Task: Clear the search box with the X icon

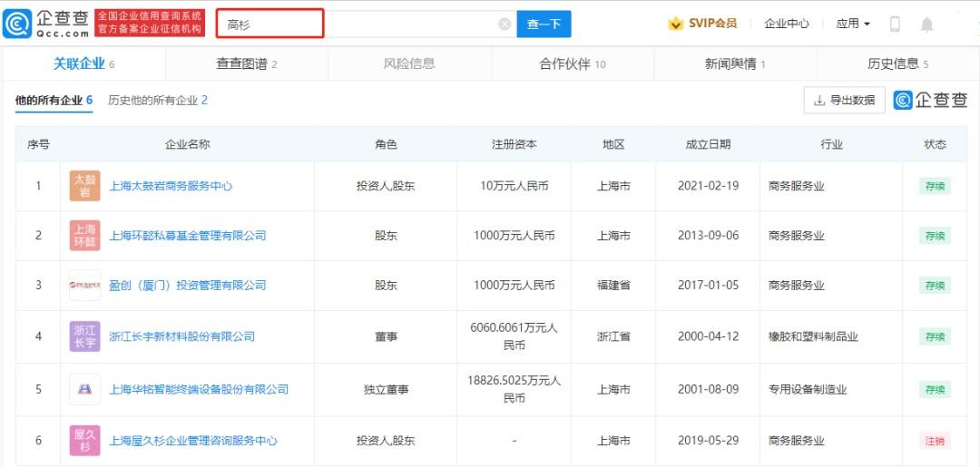Action: pos(505,24)
